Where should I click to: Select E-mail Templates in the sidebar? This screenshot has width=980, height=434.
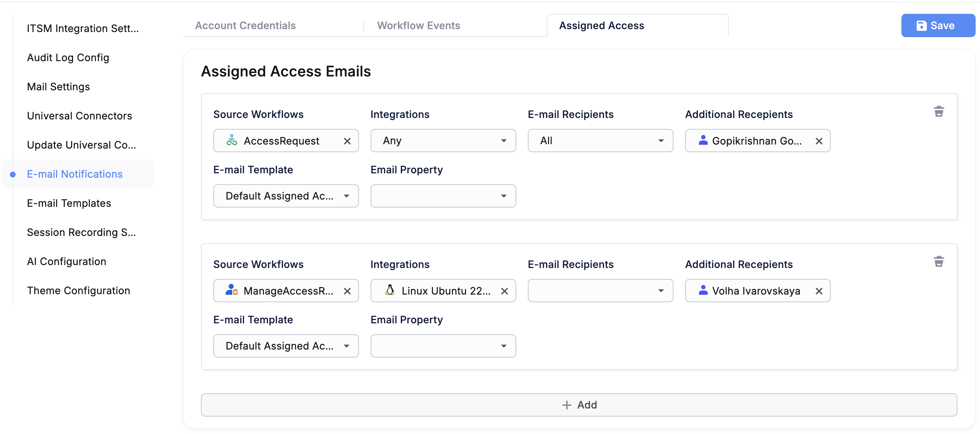[x=70, y=203]
